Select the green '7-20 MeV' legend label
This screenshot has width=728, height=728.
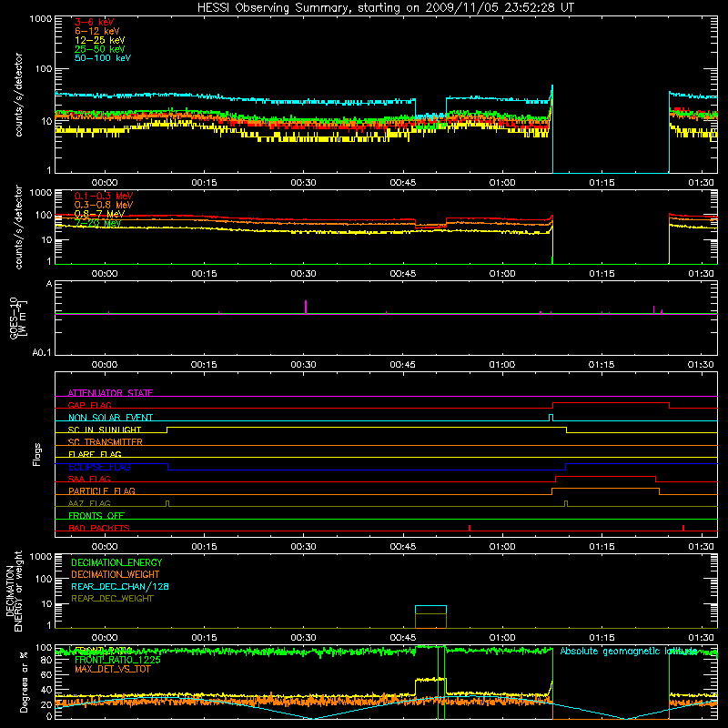coord(98,223)
